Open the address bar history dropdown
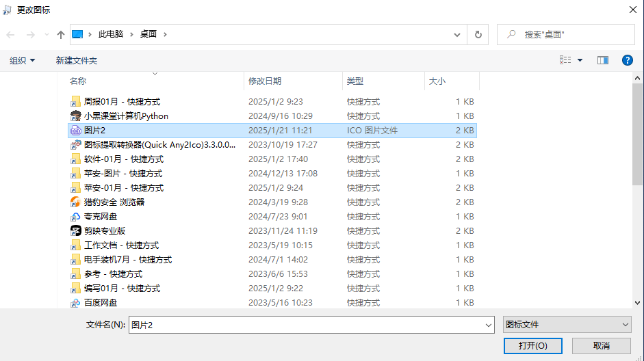The image size is (644, 361). pos(456,35)
